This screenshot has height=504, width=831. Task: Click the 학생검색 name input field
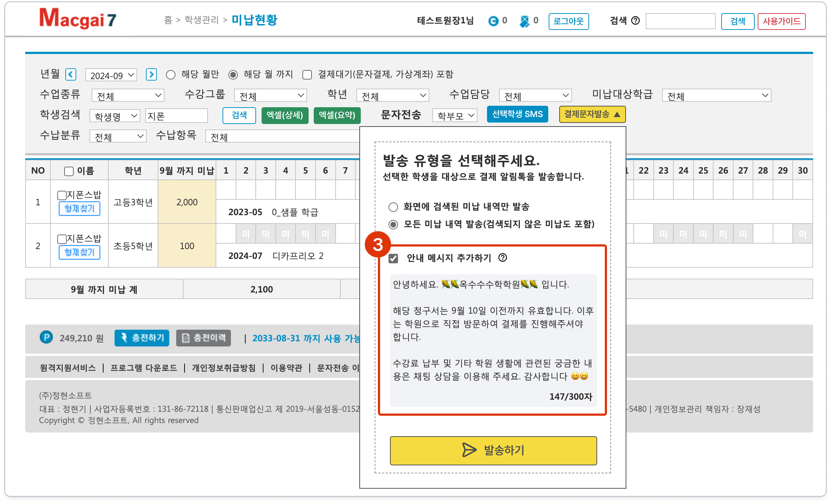click(176, 116)
